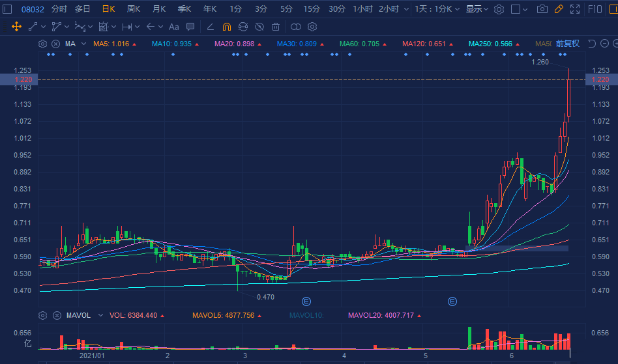This screenshot has width=618, height=364.
Task: Expand the arrow tool dropdown arrow
Action: pos(161,27)
